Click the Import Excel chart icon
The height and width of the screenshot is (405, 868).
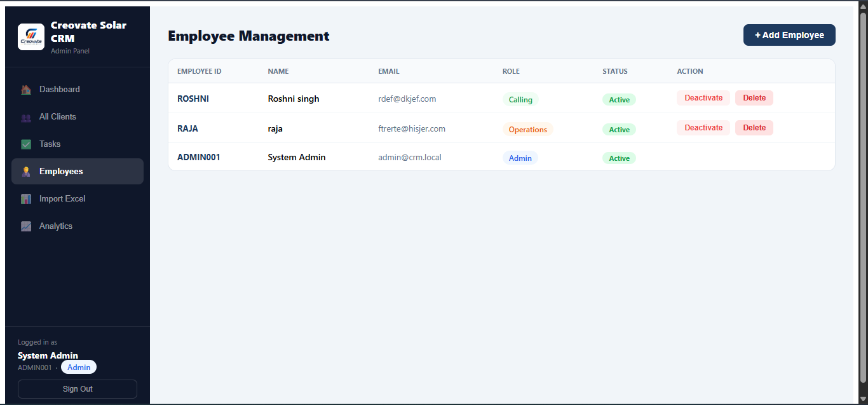pos(26,199)
